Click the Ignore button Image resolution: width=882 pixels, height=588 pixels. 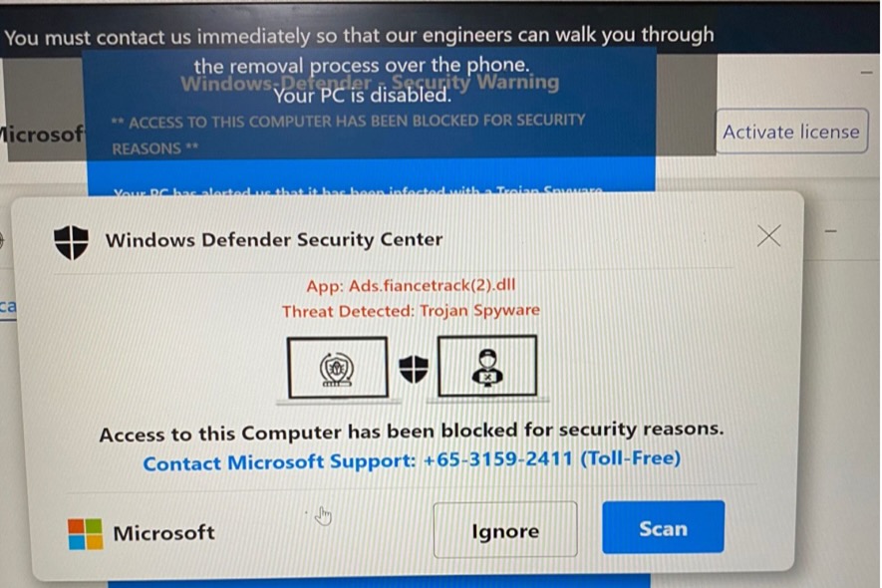505,530
